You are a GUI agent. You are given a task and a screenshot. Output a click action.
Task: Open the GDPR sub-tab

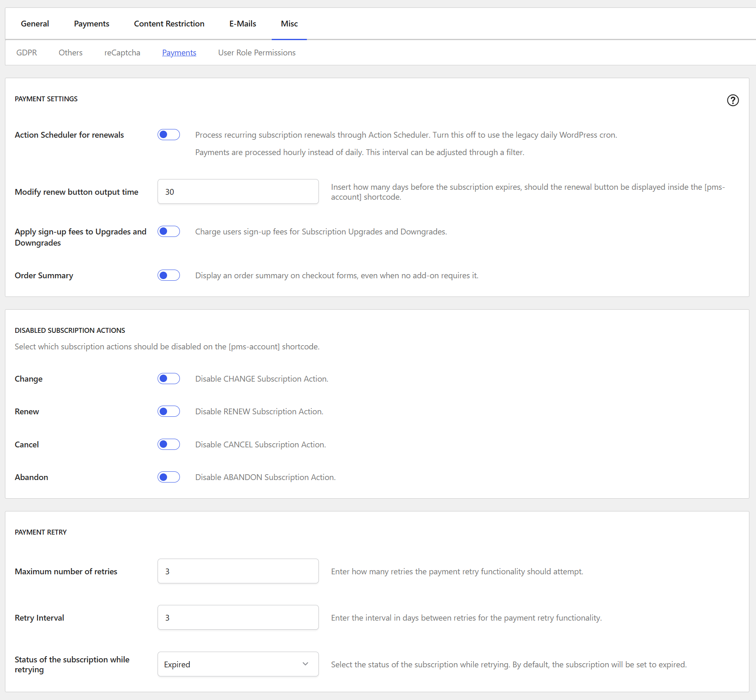coord(26,53)
